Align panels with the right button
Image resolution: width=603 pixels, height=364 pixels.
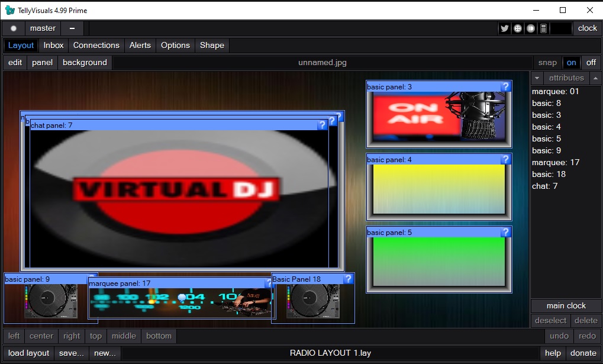[x=72, y=336]
